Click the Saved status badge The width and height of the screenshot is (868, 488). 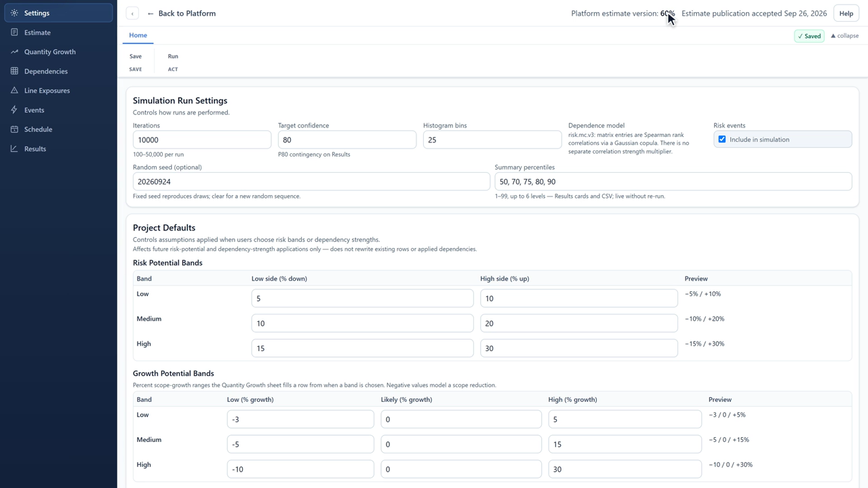[x=809, y=36]
